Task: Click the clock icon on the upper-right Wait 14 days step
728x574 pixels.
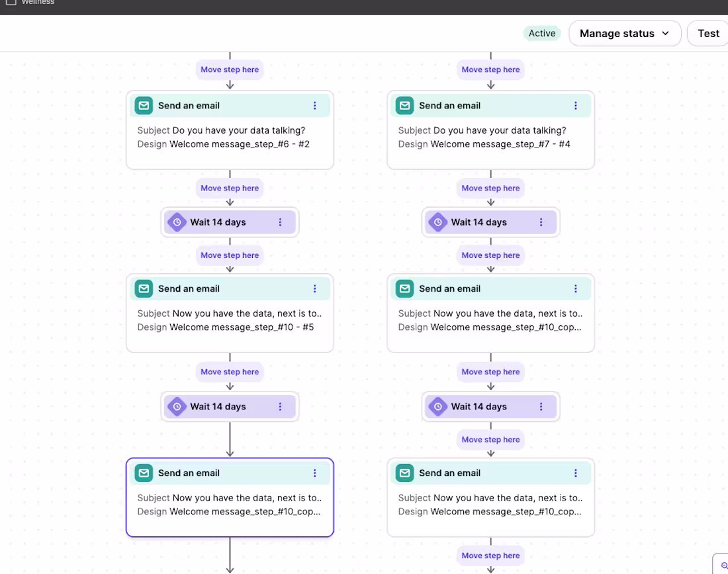Action: pyautogui.click(x=437, y=222)
